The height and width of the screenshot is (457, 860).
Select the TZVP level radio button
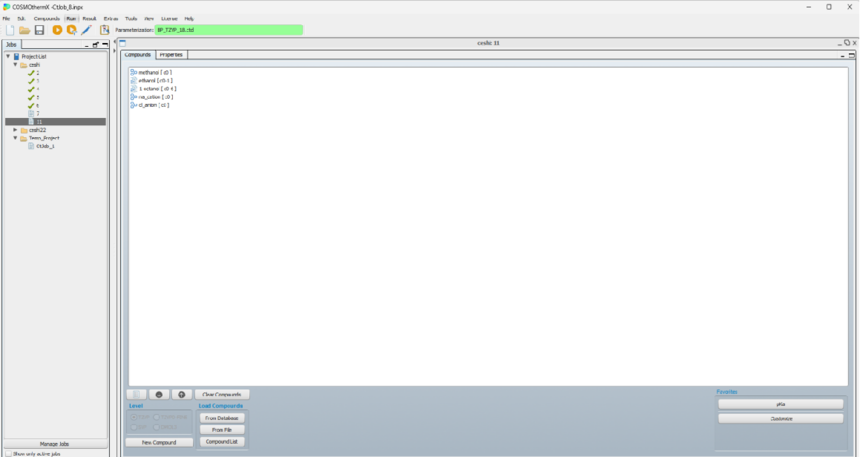pos(133,416)
